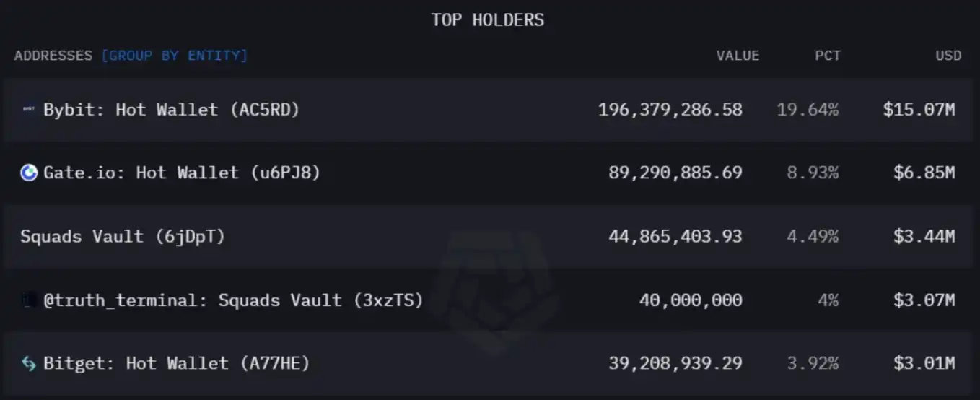The image size is (980, 400).
Task: Click the @truth_terminal avatar icon
Action: click(x=29, y=300)
